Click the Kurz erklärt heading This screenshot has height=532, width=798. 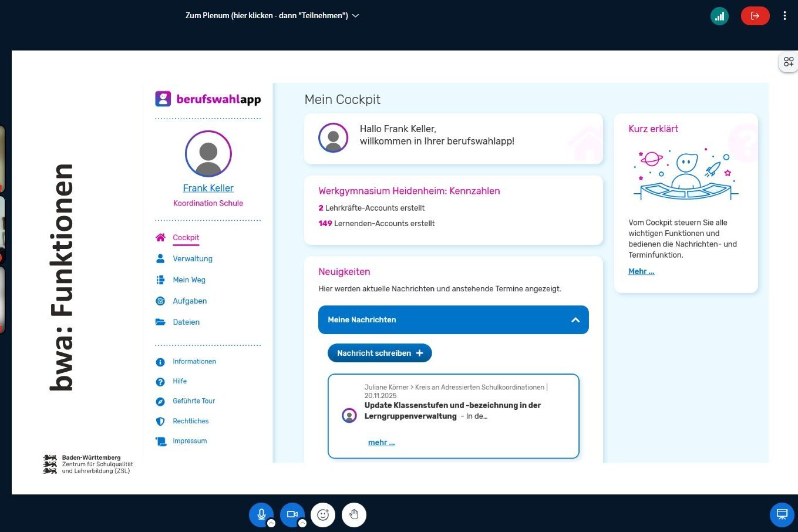pos(654,129)
